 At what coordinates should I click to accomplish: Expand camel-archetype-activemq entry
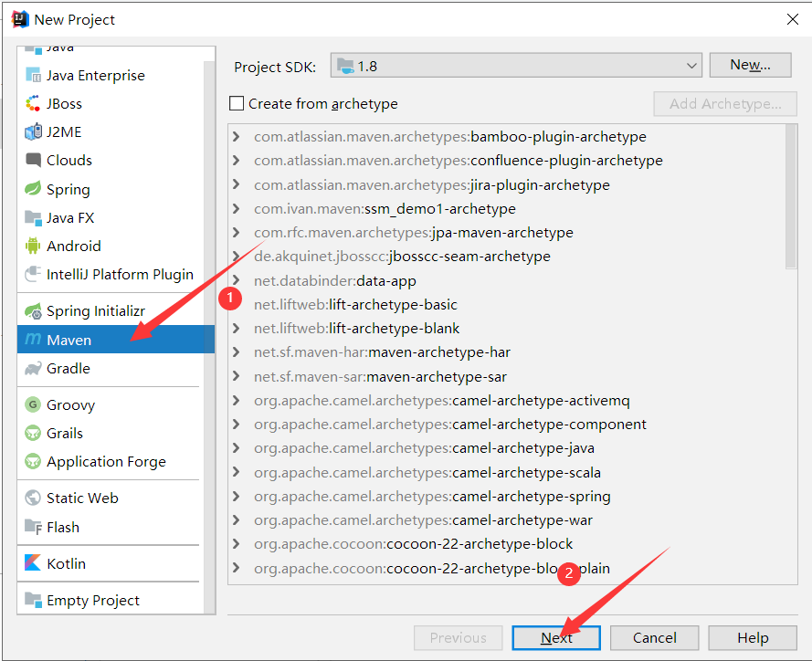237,401
